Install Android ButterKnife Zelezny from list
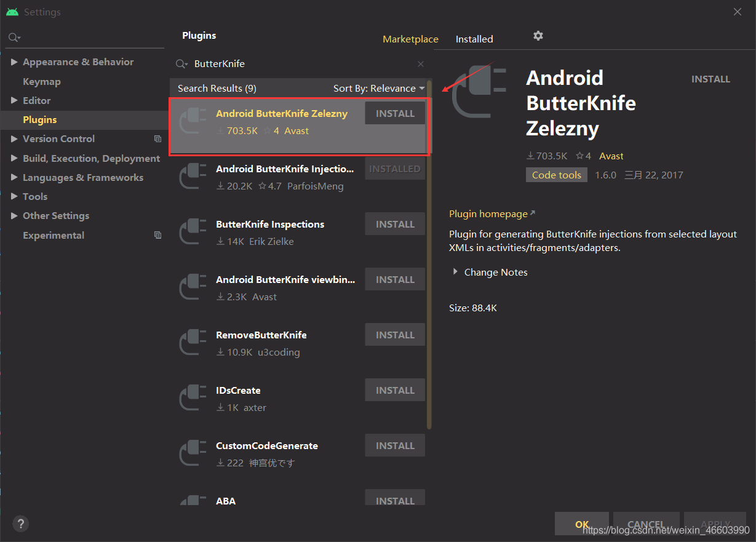This screenshot has height=542, width=756. (x=395, y=113)
